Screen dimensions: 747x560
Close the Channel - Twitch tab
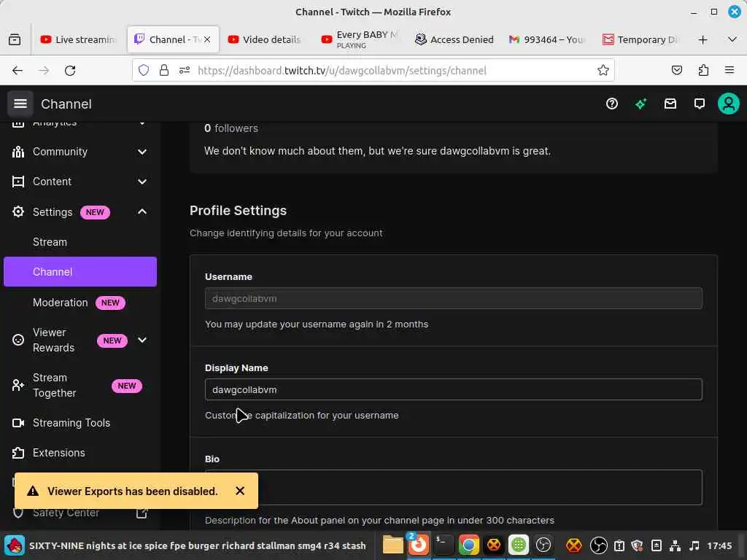206,39
